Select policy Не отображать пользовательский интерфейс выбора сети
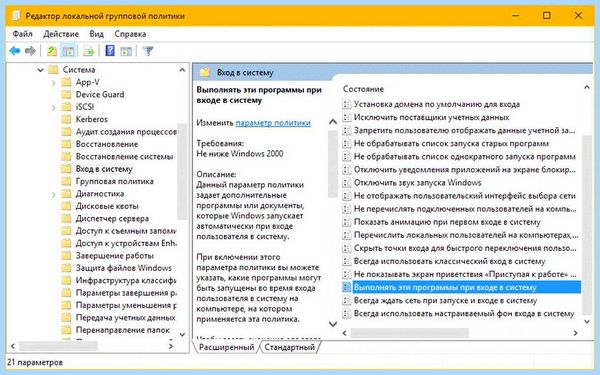The height and width of the screenshot is (375, 600). coord(465,196)
